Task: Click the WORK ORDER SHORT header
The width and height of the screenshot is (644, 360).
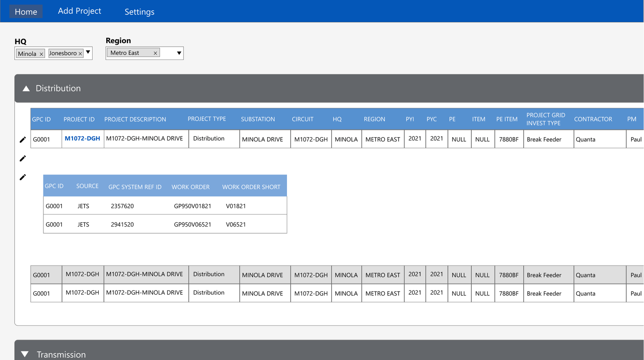Action: pos(251,187)
